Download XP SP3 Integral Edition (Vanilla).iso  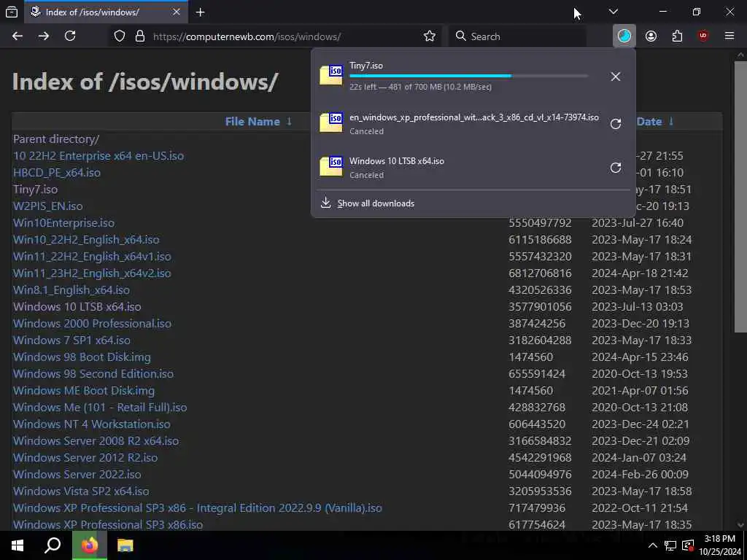coord(198,507)
